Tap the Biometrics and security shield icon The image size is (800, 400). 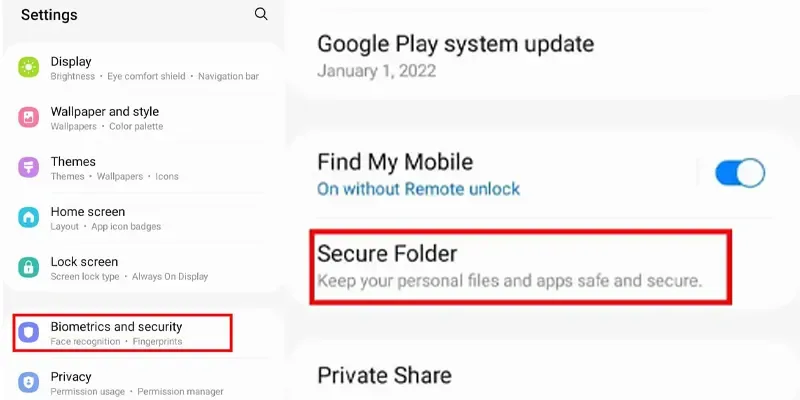coord(29,333)
